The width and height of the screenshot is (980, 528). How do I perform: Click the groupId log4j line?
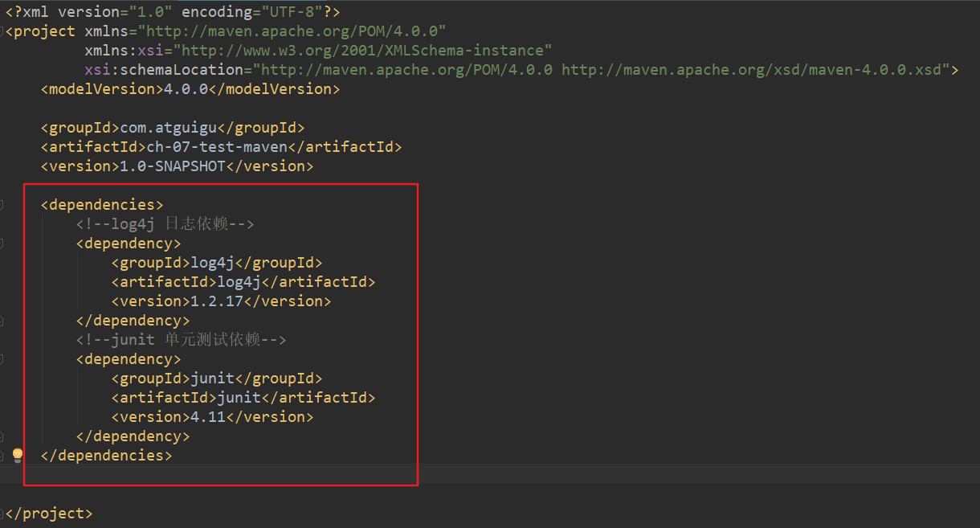coord(217,263)
